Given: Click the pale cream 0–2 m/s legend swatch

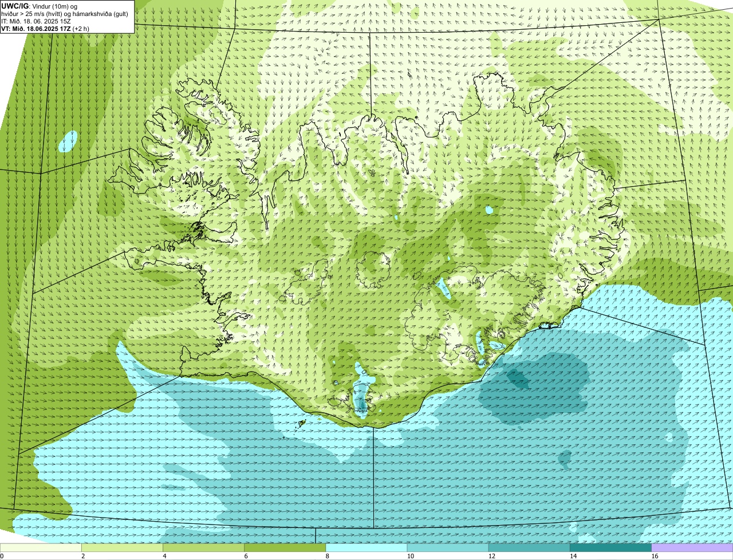Looking at the screenshot, I should click(41, 547).
